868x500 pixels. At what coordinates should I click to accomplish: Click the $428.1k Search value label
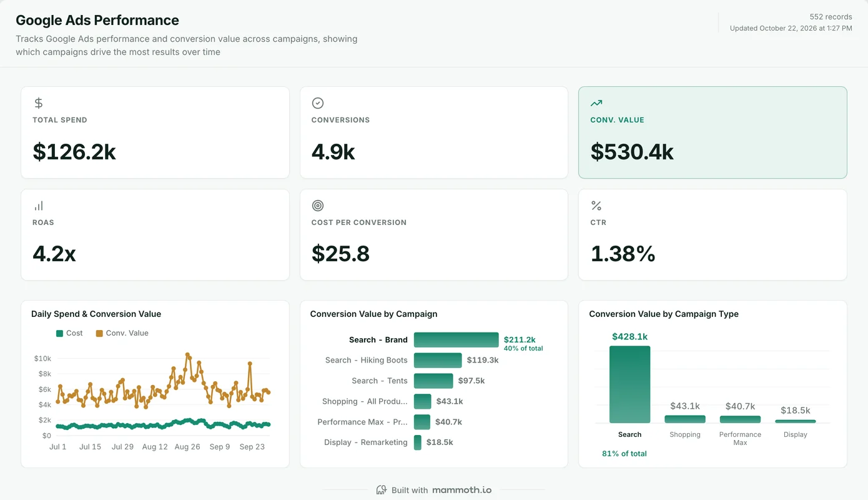(x=629, y=336)
